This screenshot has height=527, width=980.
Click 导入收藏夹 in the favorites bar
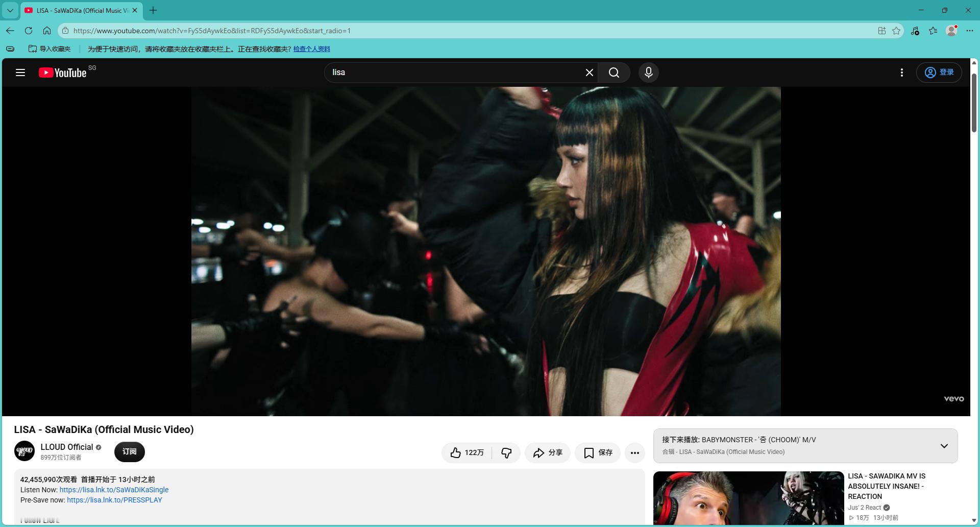50,49
